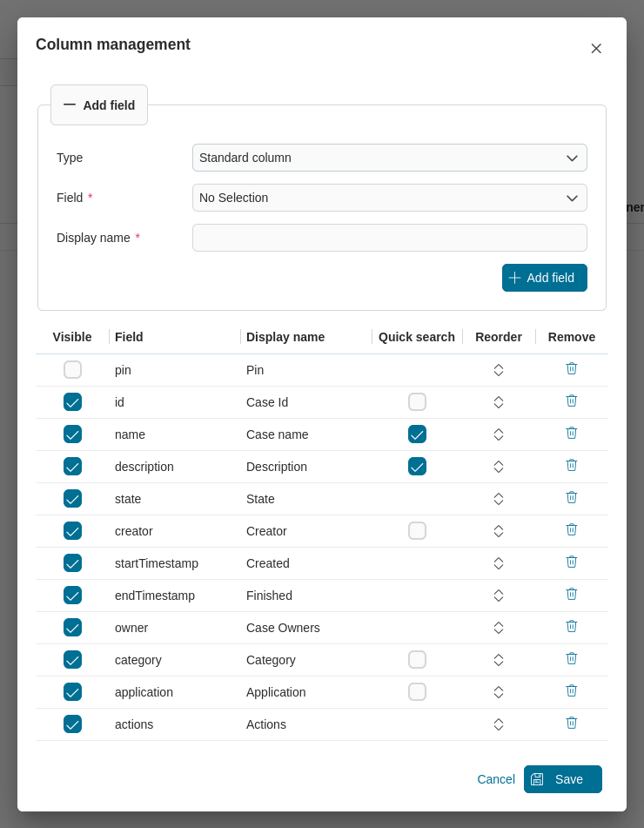Remove the pin field with trash icon

click(x=571, y=368)
